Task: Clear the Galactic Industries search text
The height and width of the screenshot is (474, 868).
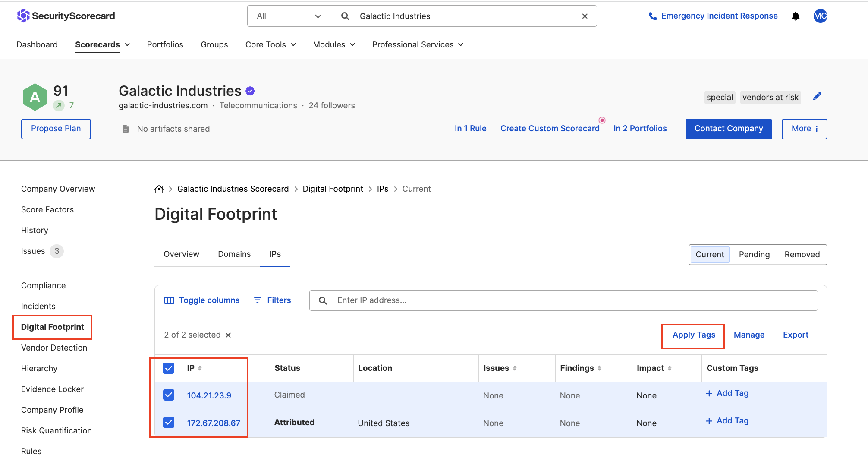Action: point(585,16)
